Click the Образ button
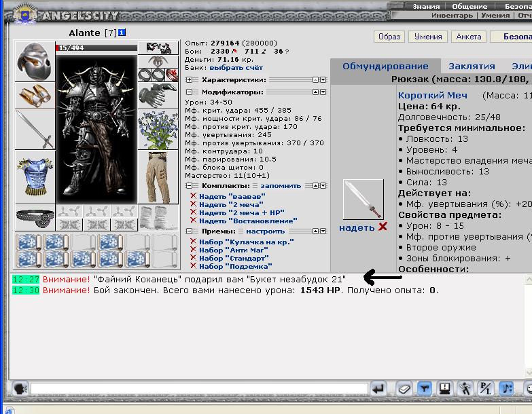Screen dimensions: 532x414 pos(389,37)
